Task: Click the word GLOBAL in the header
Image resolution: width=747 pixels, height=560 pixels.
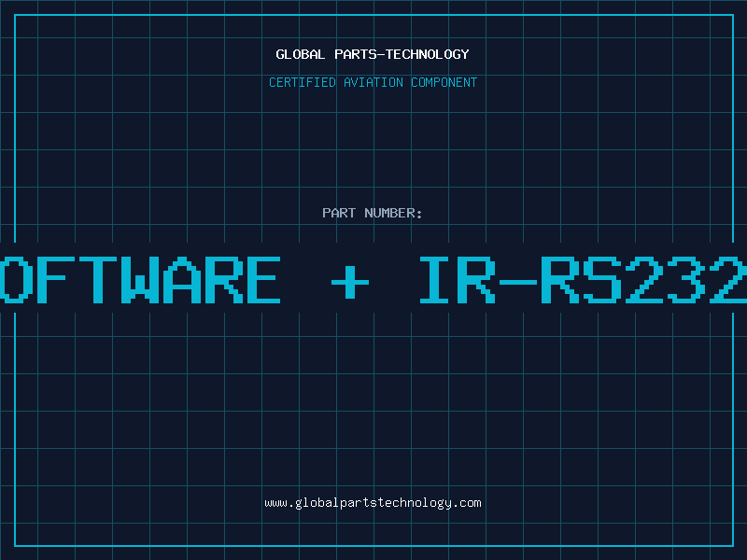Action: click(300, 54)
